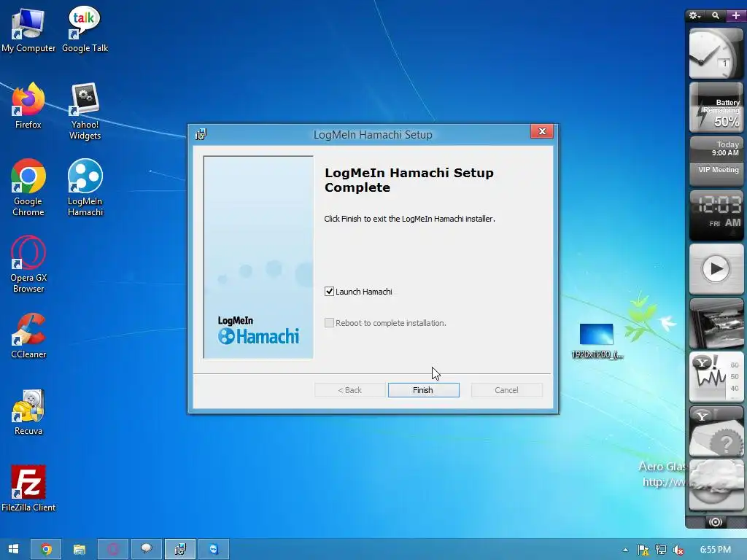Switch to TeamViewer in the taskbar
The width and height of the screenshot is (747, 560).
click(x=214, y=549)
